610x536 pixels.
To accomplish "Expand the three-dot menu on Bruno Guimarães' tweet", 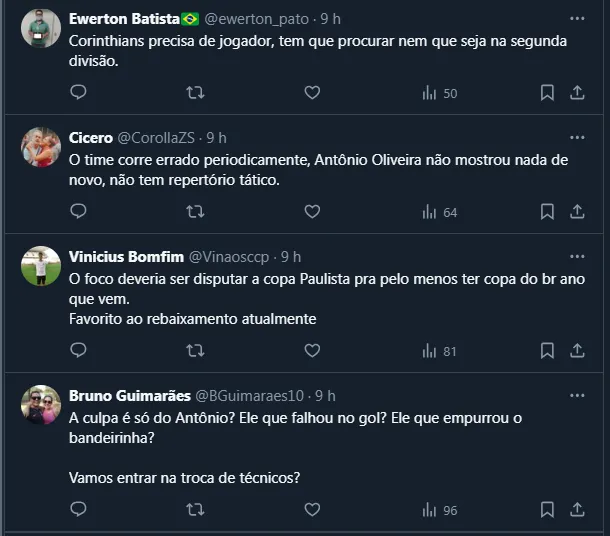I will click(577, 396).
